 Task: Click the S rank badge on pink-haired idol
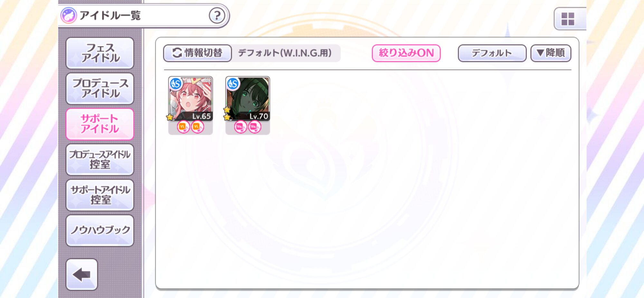point(176,84)
